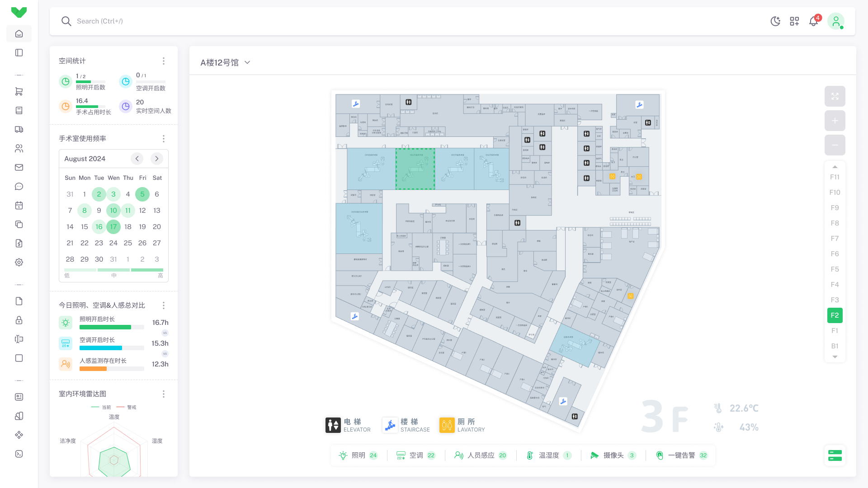The image size is (868, 488).
Task: Click fullscreen expand map button
Action: [835, 96]
